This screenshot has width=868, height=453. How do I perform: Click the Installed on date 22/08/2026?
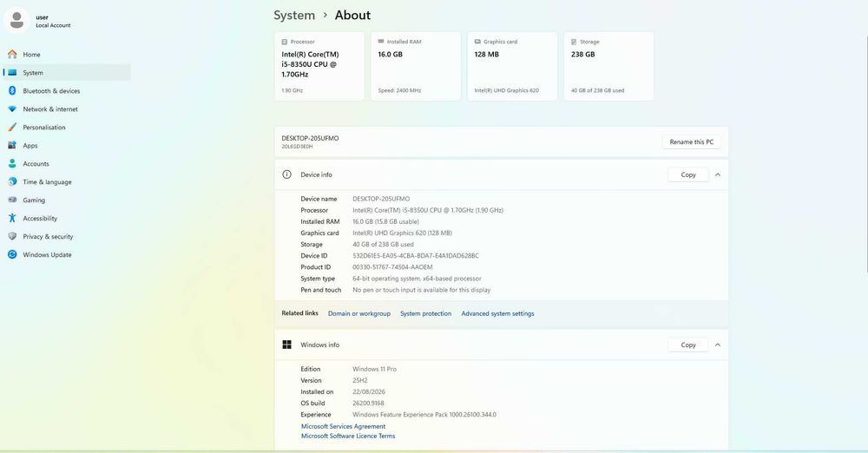tap(369, 391)
